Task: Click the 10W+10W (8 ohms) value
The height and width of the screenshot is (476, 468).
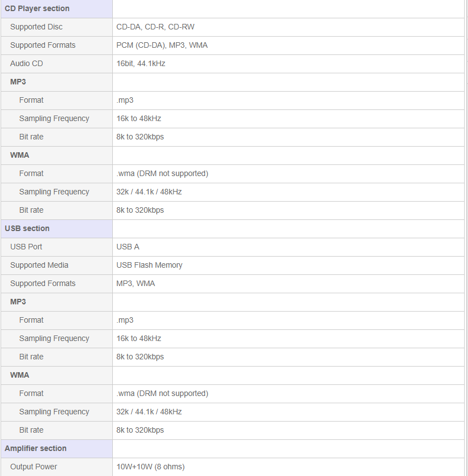Action: [x=150, y=467]
